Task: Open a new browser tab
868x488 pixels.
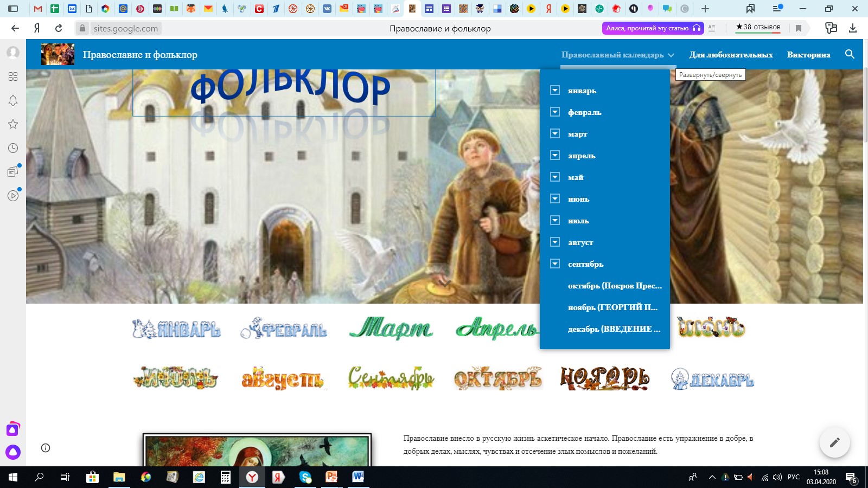Action: click(705, 9)
